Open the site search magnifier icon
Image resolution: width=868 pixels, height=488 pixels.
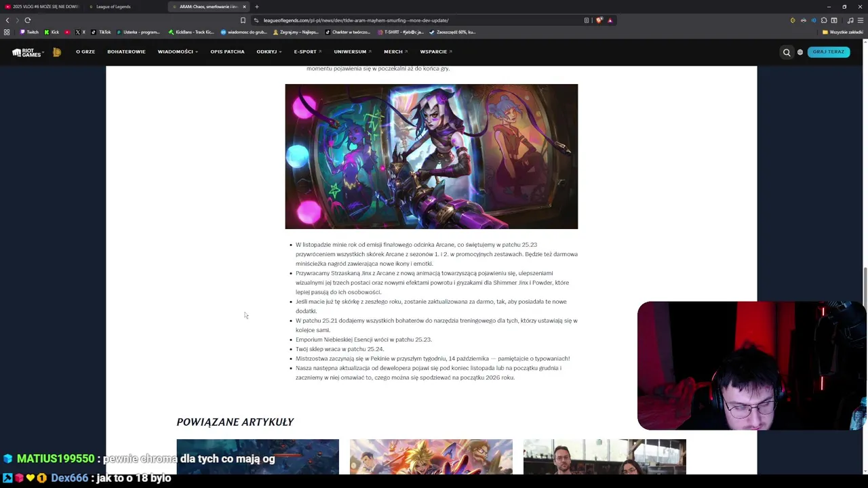tap(787, 52)
